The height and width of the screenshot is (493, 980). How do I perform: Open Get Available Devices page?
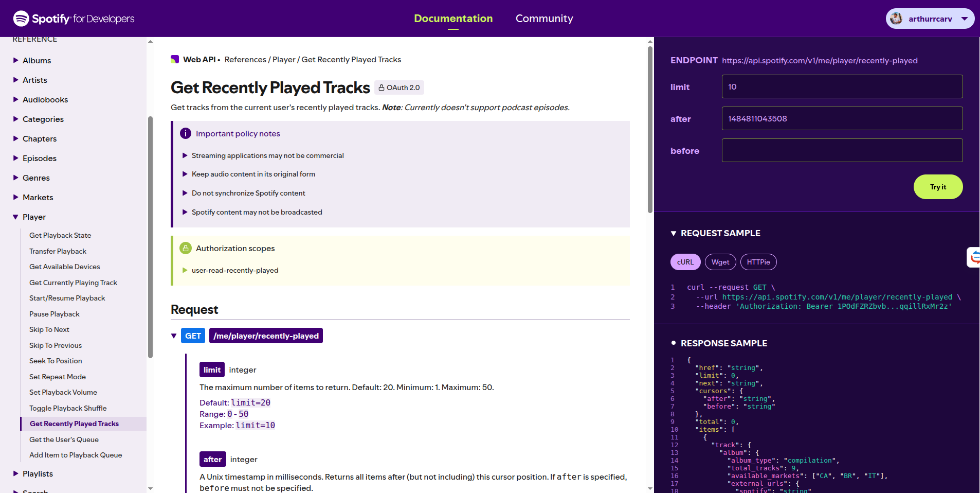click(65, 267)
